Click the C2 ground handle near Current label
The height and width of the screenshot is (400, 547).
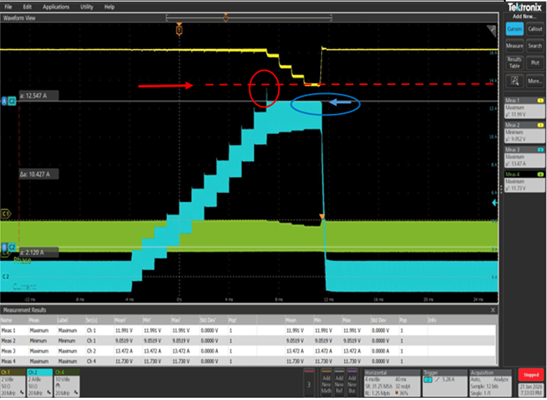coord(6,276)
